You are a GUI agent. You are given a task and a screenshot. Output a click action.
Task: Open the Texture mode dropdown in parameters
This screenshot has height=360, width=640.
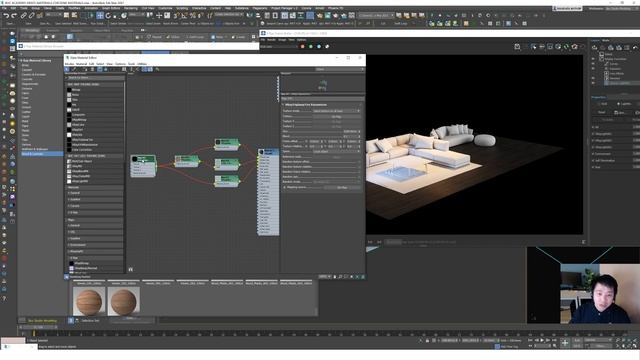pyautogui.click(x=337, y=111)
